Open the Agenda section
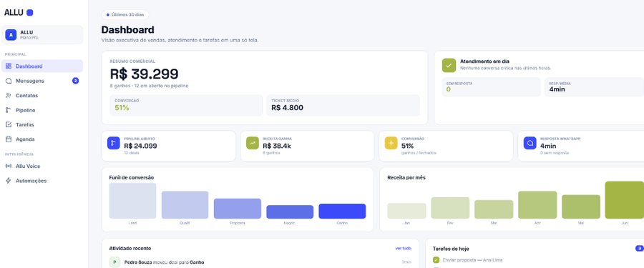Image resolution: width=644 pixels, height=268 pixels. 42,139
